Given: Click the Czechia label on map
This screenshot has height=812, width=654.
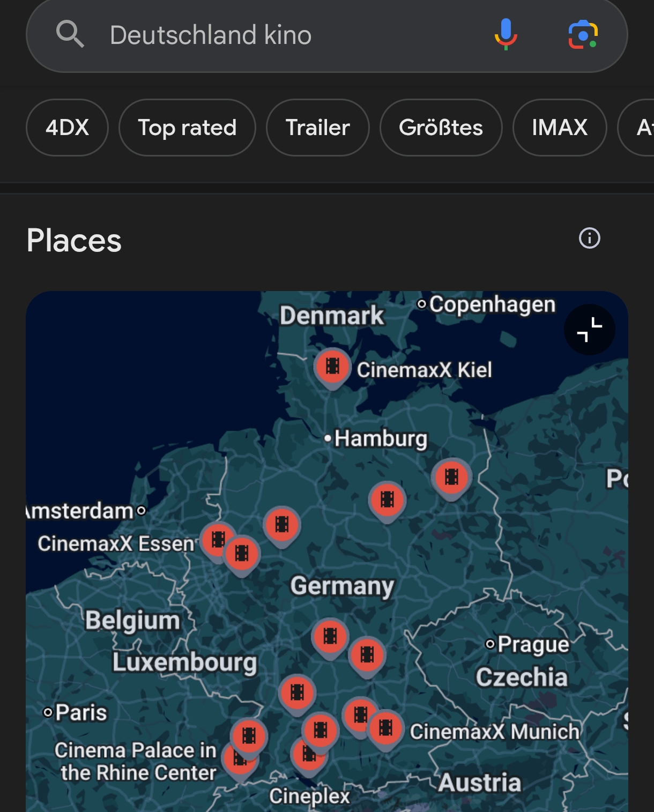Looking at the screenshot, I should tap(522, 677).
